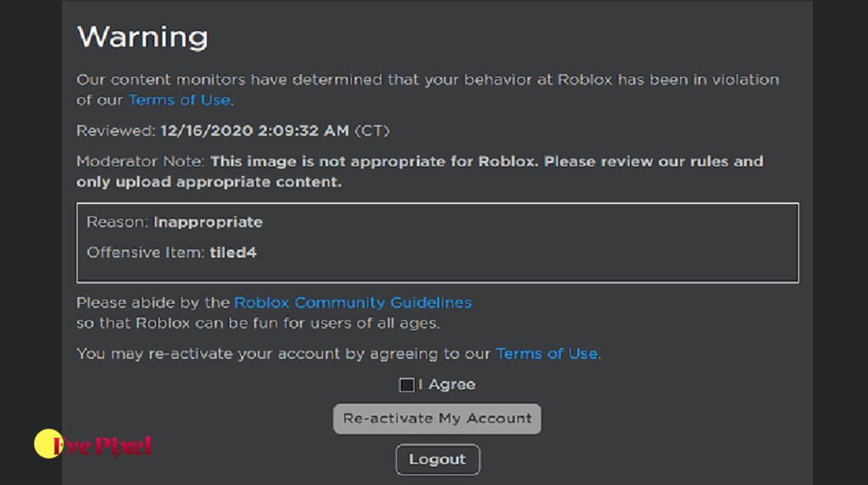The height and width of the screenshot is (485, 868).
Task: Select the reviewed date 12/16/2020 2:09:32 AM
Action: tap(254, 131)
